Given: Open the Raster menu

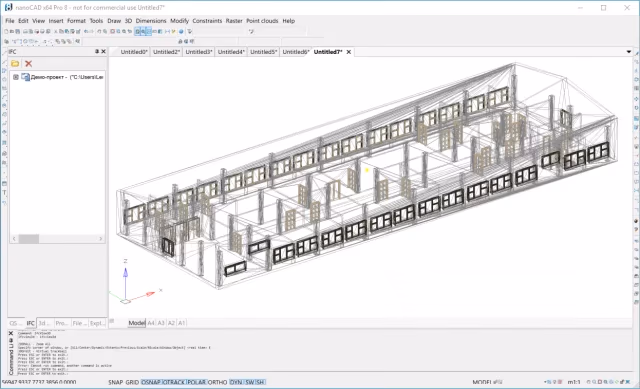Looking at the screenshot, I should [234, 21].
